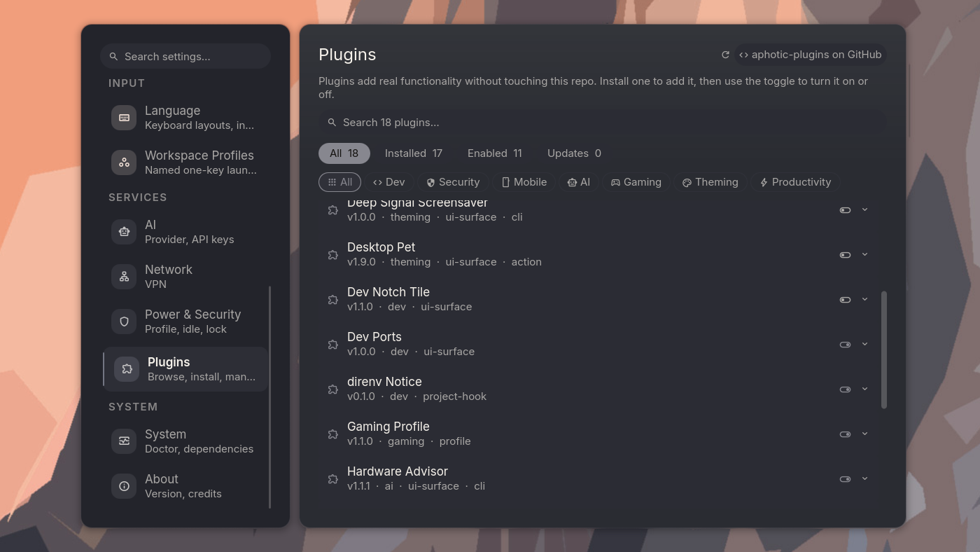This screenshot has width=980, height=552.
Task: Switch to the Updates 0 tab
Action: coord(574,153)
